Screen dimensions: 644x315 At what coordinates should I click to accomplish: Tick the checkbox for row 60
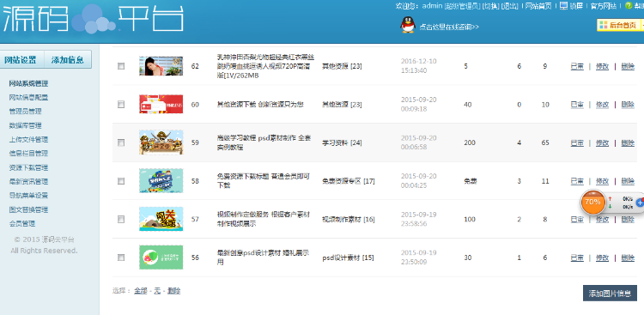click(121, 105)
